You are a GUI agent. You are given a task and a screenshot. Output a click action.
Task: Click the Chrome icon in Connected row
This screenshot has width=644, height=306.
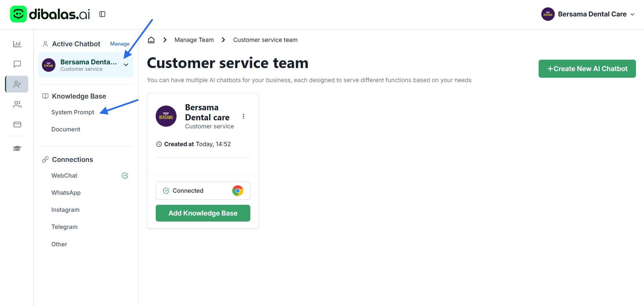coord(238,191)
